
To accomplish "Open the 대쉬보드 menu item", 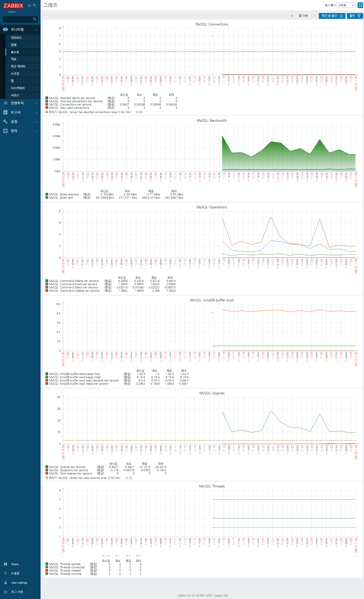I will click(23, 38).
